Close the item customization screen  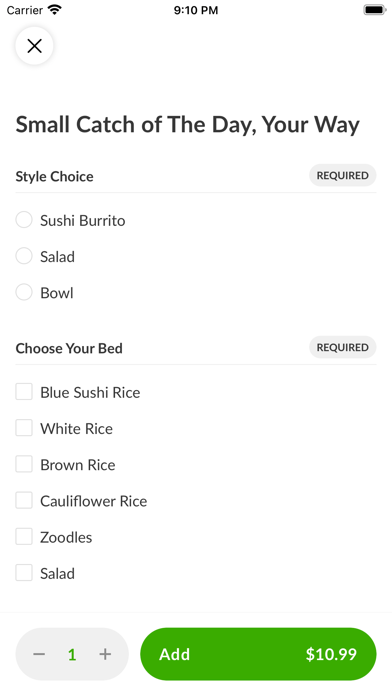coord(34,46)
